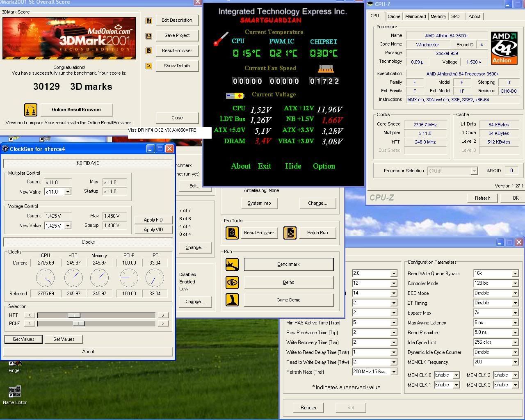
Task: Switch to the Cache tab in CPU-Z
Action: point(394,16)
